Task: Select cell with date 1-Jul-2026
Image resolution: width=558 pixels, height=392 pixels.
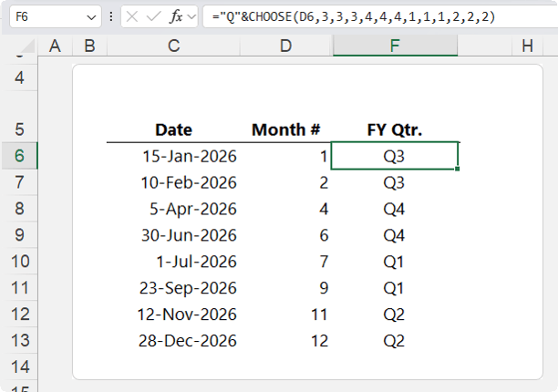Action: (173, 261)
